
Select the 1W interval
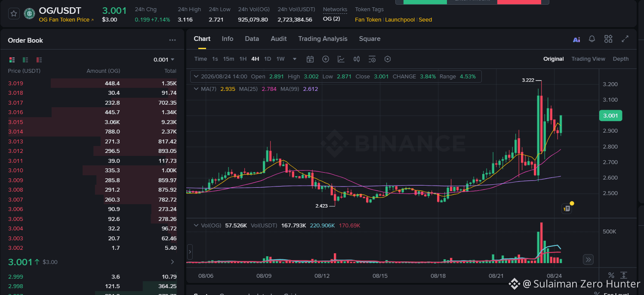[280, 59]
